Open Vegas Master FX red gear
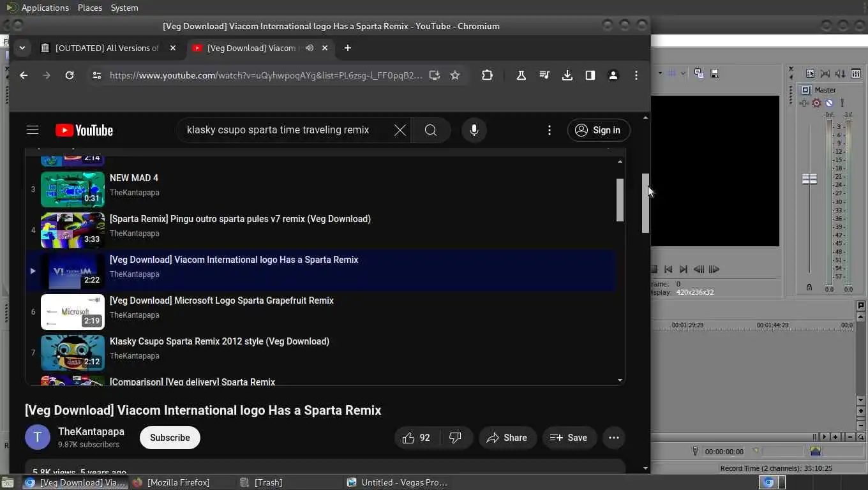This screenshot has width=868, height=490. pos(816,103)
